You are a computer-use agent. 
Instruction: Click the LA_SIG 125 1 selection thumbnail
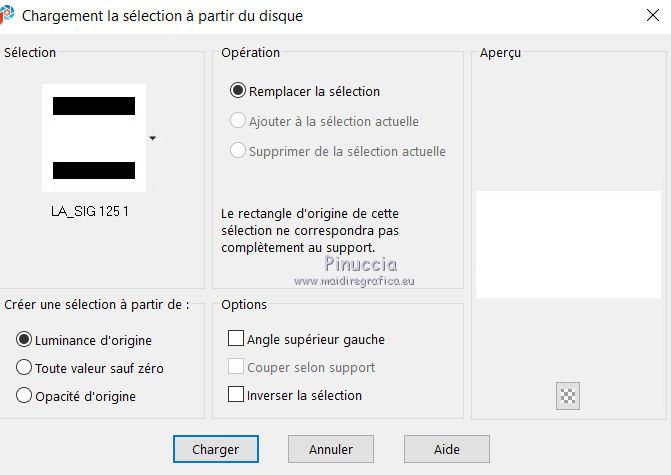pyautogui.click(x=94, y=138)
